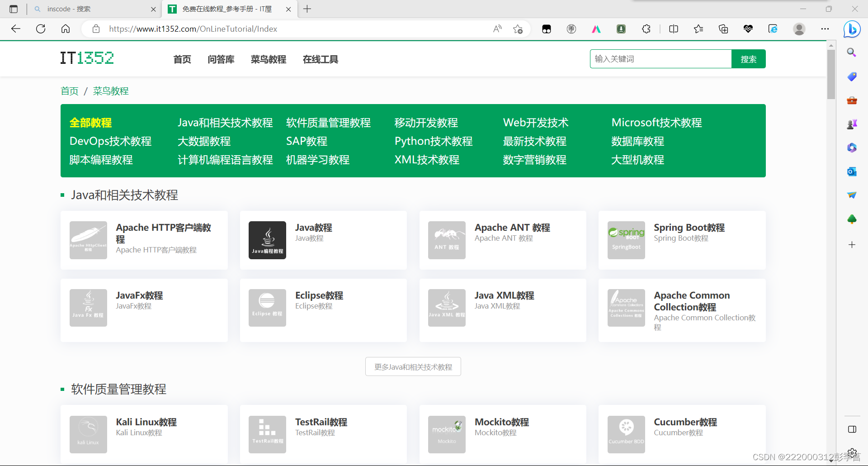
Task: Open the Favorites list icon
Action: pyautogui.click(x=698, y=29)
